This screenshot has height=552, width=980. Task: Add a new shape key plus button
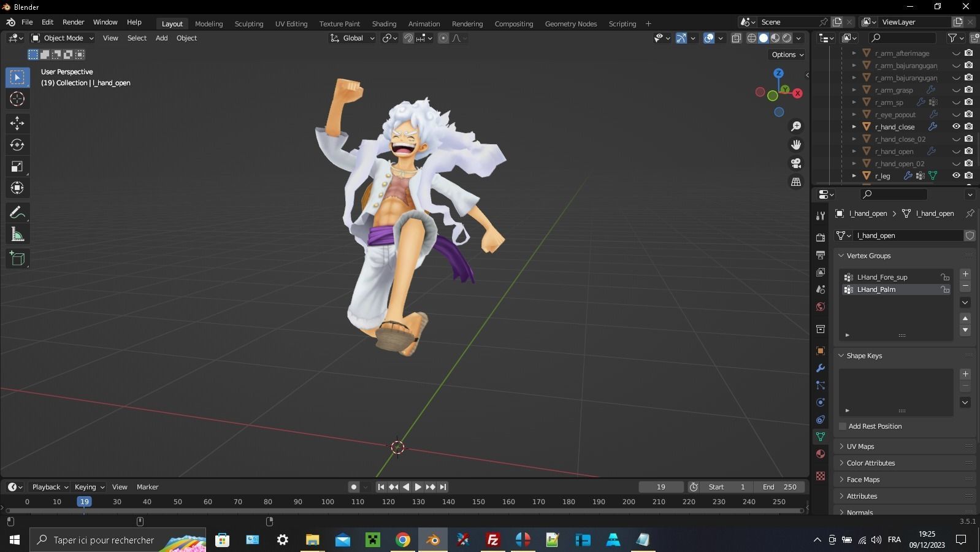pyautogui.click(x=965, y=374)
